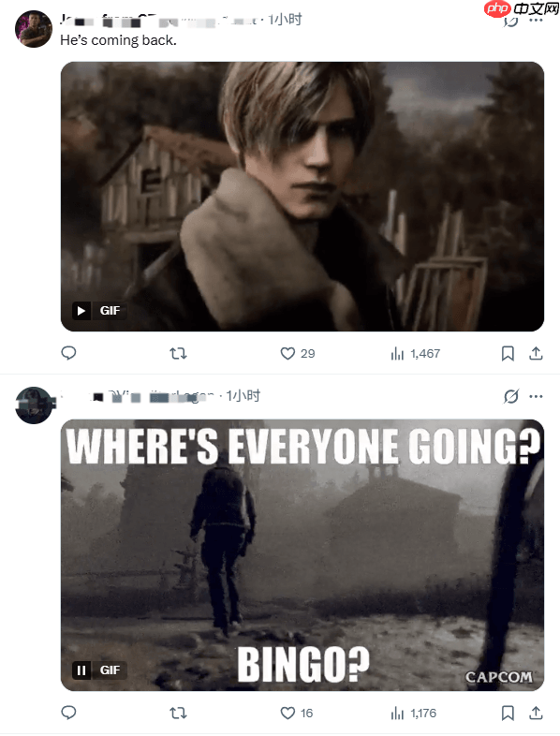The image size is (560, 736).
Task: Share the first post via upload icon
Action: coord(536,353)
